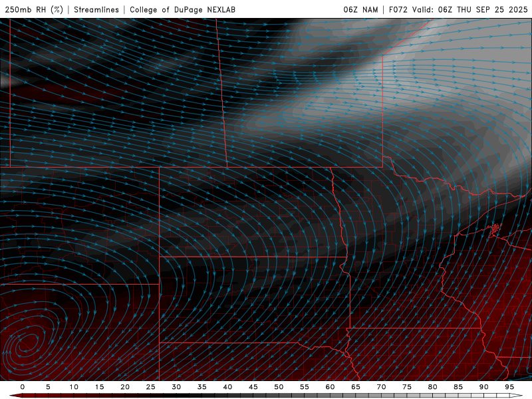This screenshot has width=532, height=399.
Task: Click the '50' value on the color scale
Action: tap(279, 387)
